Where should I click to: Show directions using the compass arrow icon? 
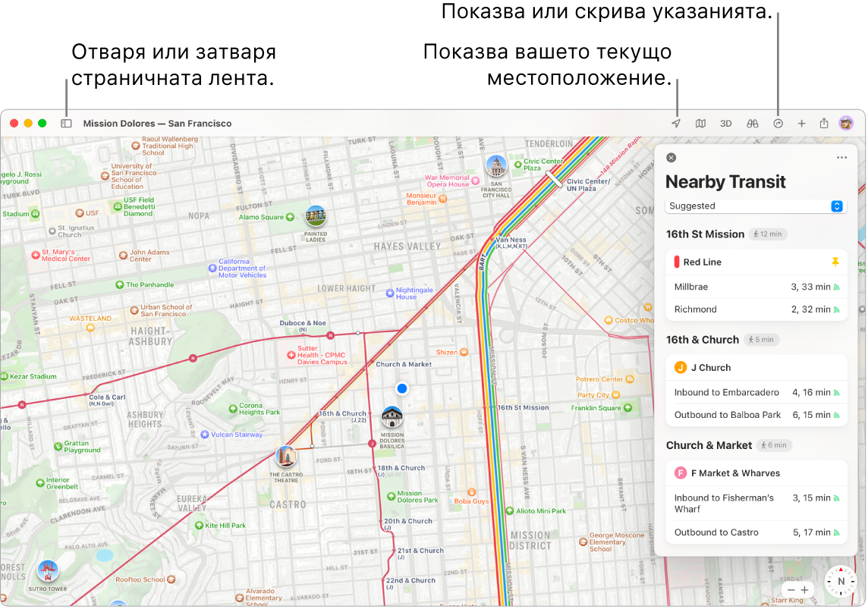(777, 123)
